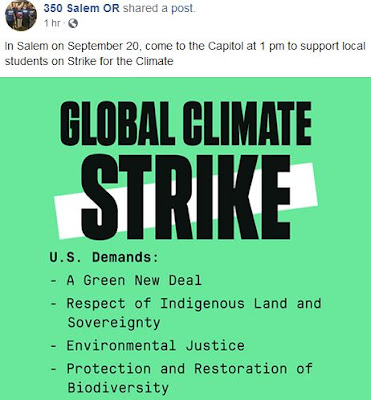Open the image via the GLOBAL CLIMATE headline
The width and height of the screenshot is (371, 400).
point(186,124)
